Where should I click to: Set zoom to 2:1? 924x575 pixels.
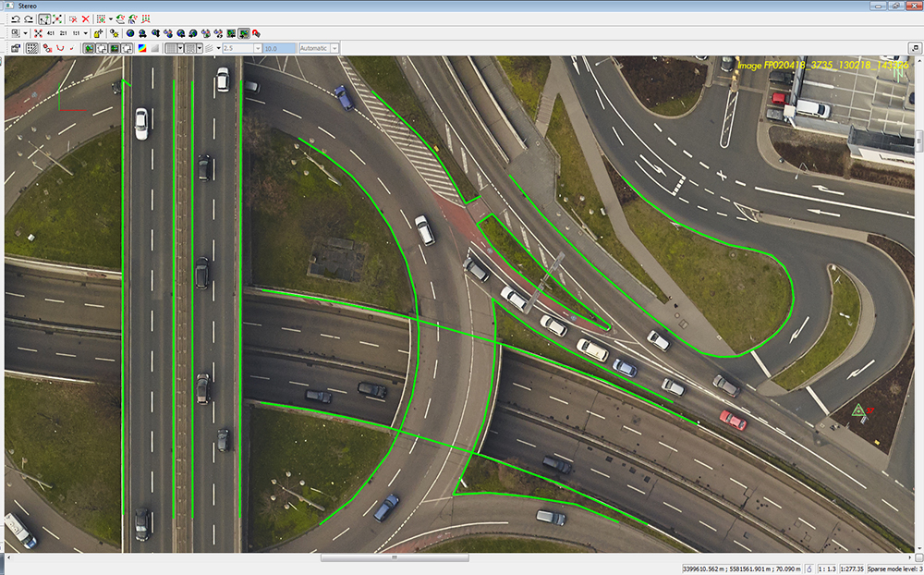(x=63, y=33)
